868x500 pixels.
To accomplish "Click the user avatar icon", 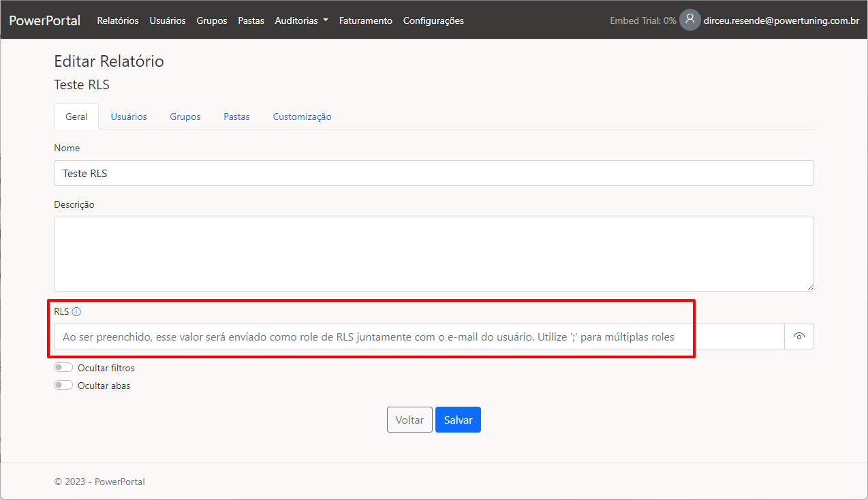I will point(689,20).
